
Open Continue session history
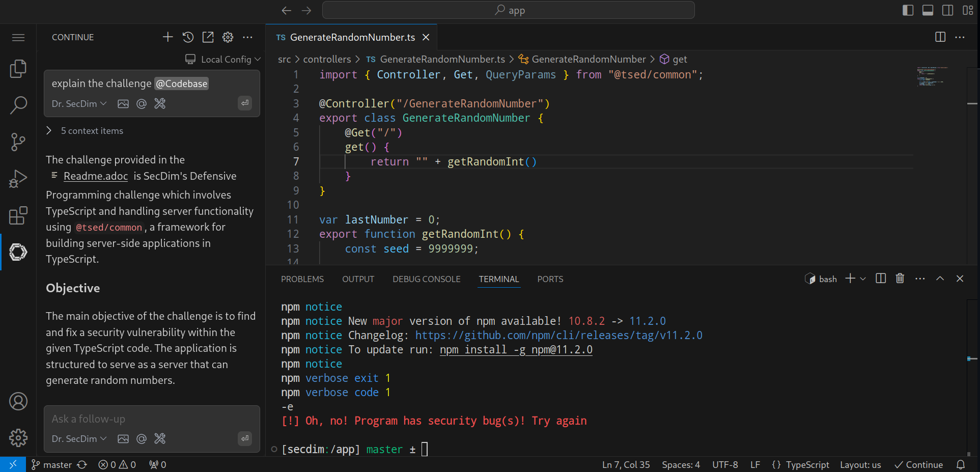click(187, 37)
